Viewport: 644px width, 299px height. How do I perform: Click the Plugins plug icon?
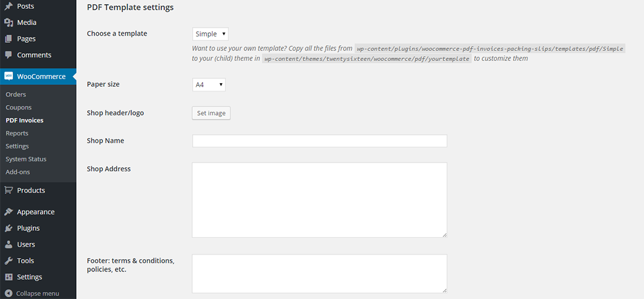point(9,228)
